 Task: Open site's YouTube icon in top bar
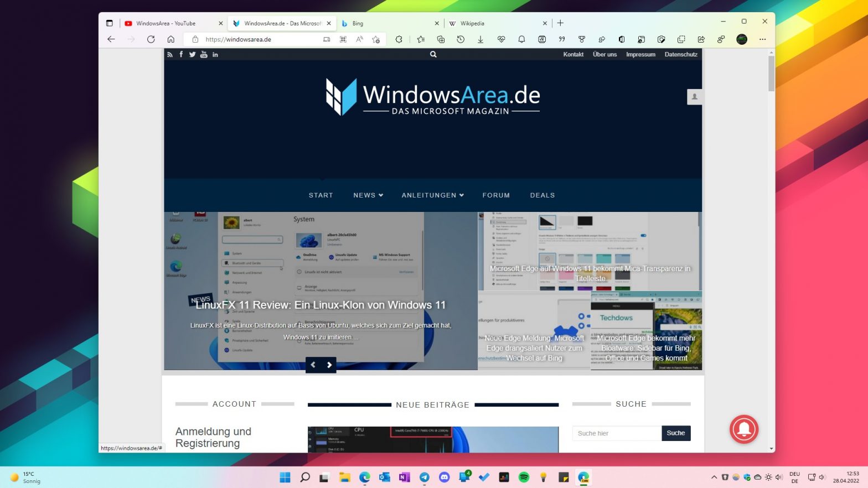click(204, 54)
